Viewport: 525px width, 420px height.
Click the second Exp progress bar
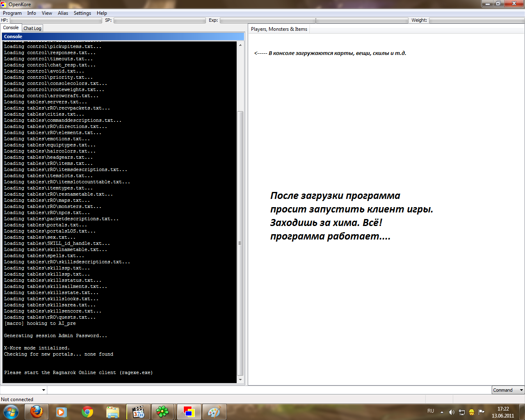[362, 20]
